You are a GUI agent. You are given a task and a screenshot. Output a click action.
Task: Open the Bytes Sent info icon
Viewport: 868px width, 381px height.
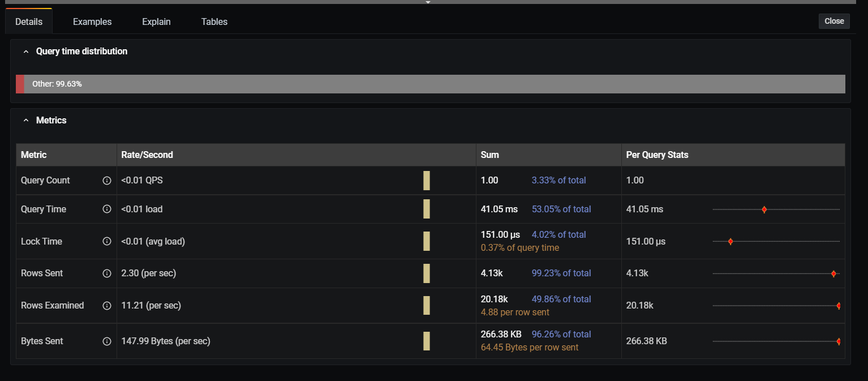click(106, 341)
